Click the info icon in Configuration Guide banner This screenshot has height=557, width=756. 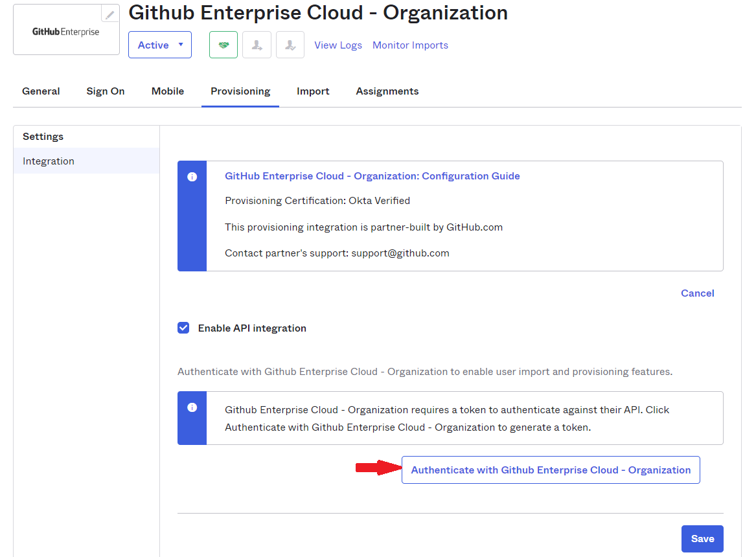[x=192, y=177]
